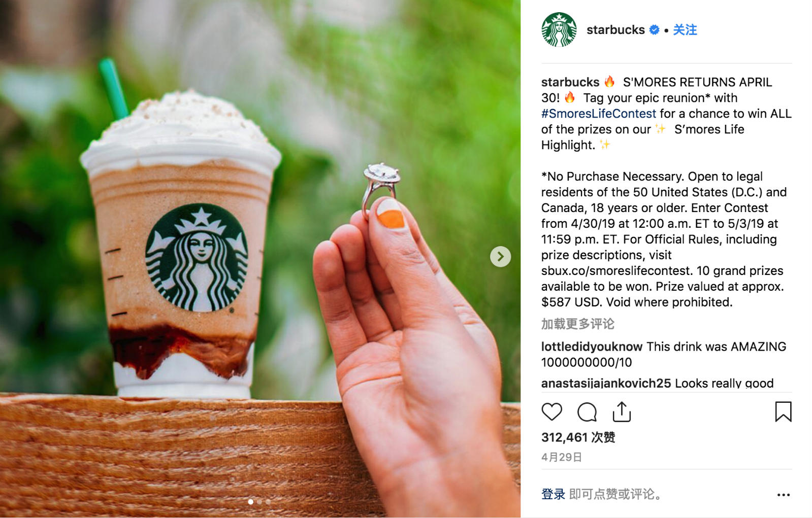
Task: Open anastasijajankovich25 commenter profile
Action: click(x=606, y=383)
